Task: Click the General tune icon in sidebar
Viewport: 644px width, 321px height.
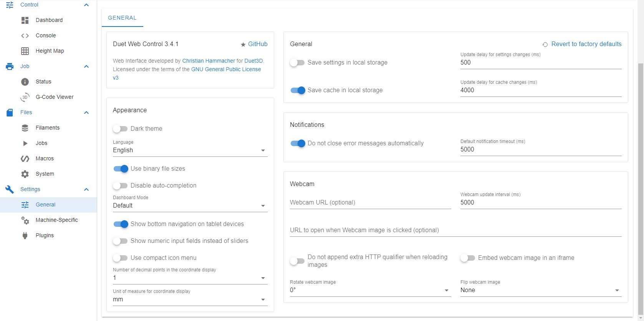Action: 25,205
